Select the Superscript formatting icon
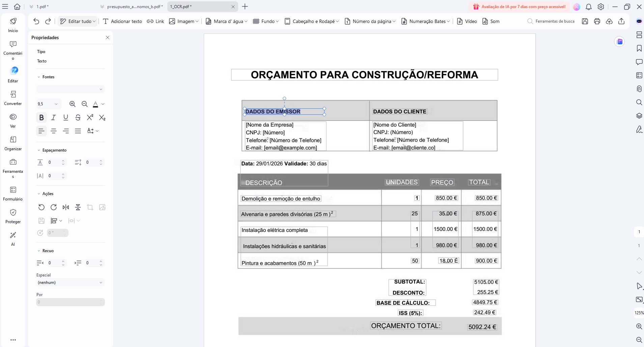The height and width of the screenshot is (347, 644). tap(90, 117)
